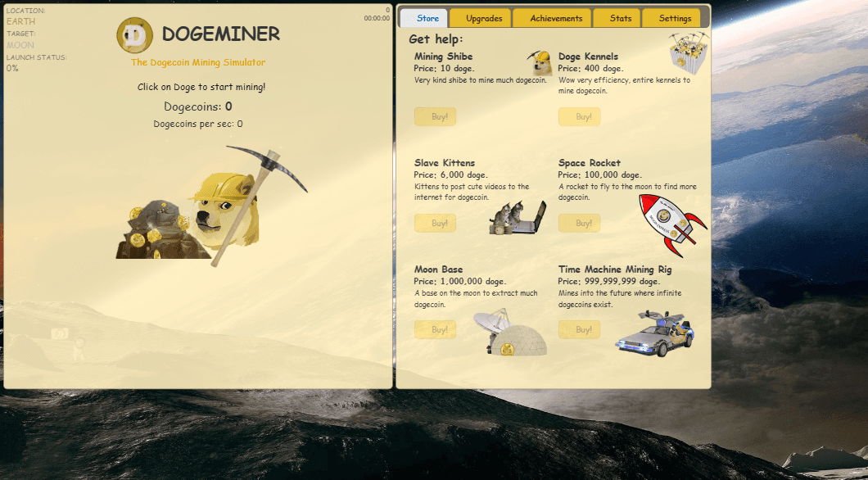
Task: Click the Moon Base dome image
Action: click(x=510, y=333)
